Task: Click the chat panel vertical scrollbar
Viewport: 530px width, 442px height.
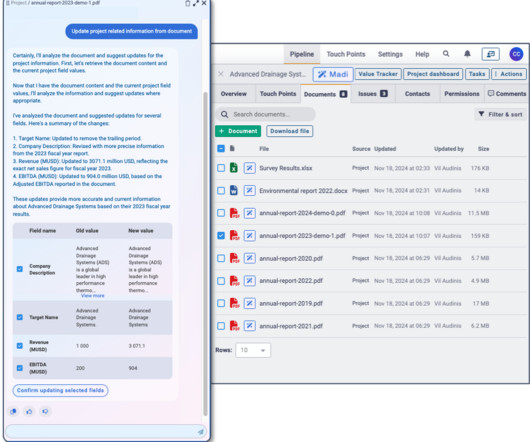Action: [205, 253]
